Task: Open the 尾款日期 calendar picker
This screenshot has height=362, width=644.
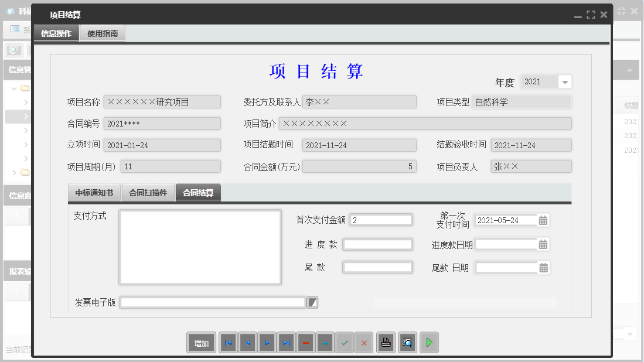Action: (543, 267)
